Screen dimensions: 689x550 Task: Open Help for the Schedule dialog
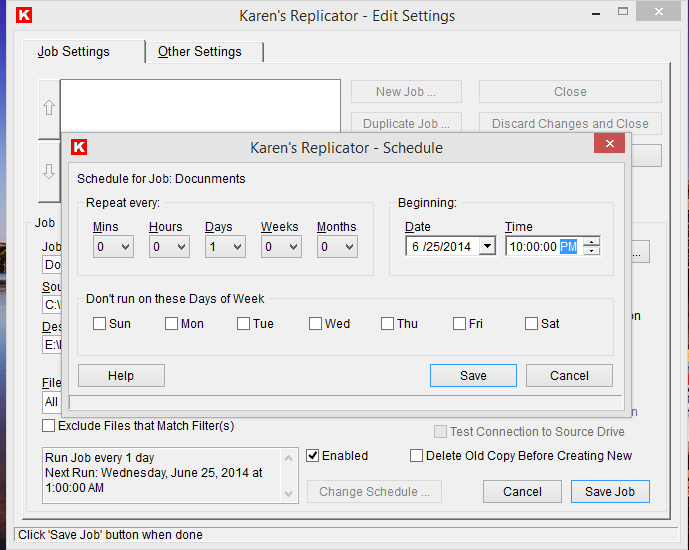[121, 376]
